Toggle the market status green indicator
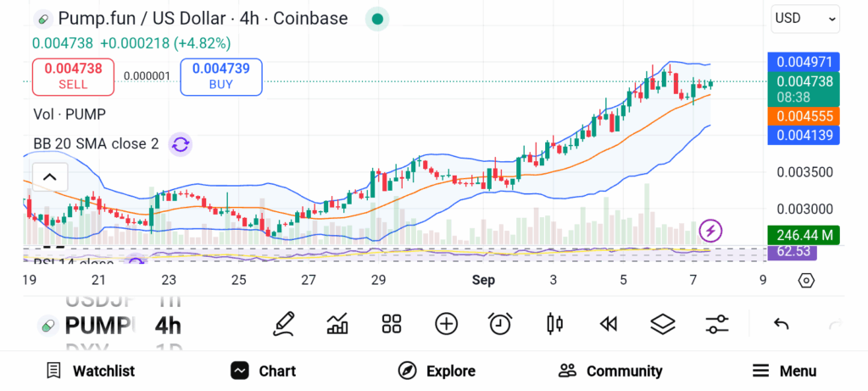The image size is (868, 391). coord(377,19)
